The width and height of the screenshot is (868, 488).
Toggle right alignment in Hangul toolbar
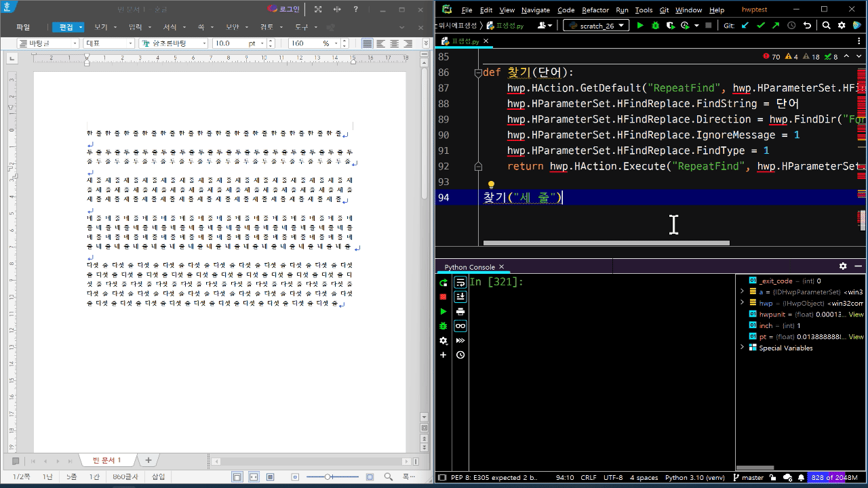coord(408,43)
